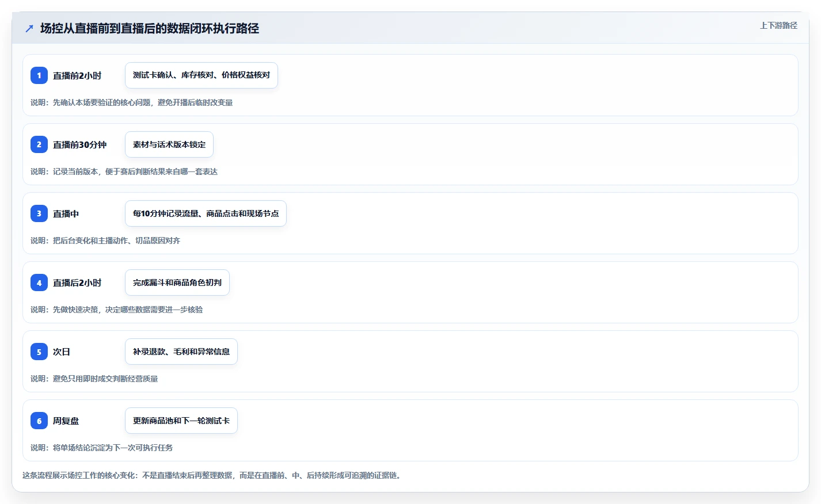Click the 直播前30分钟 stage label
Image resolution: width=821 pixels, height=504 pixels.
click(80, 144)
